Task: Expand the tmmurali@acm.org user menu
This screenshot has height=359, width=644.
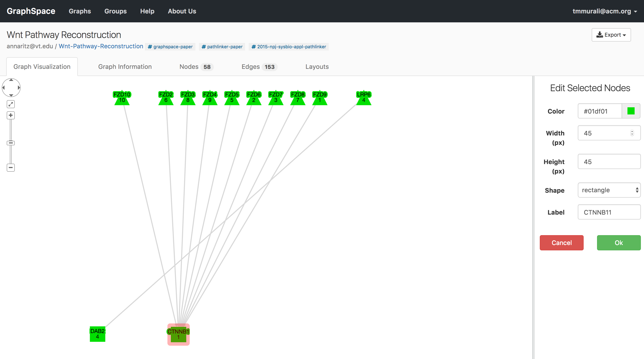Action: [604, 11]
